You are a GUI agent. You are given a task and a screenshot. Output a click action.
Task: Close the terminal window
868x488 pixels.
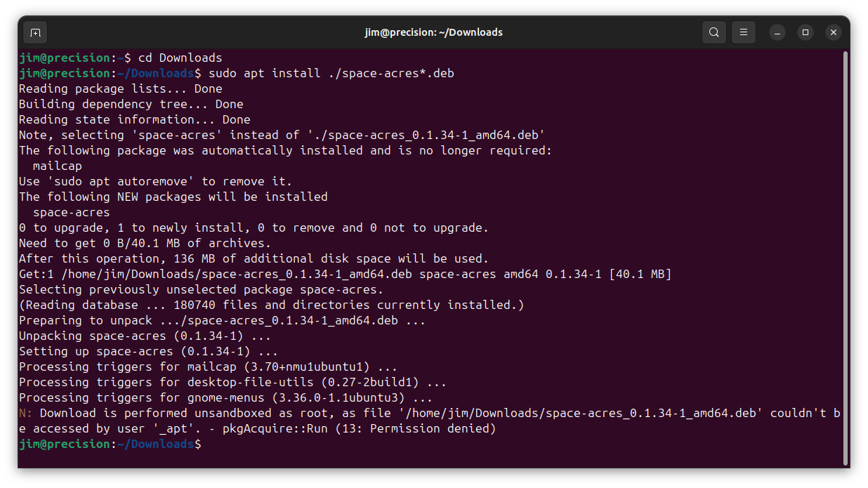click(834, 32)
